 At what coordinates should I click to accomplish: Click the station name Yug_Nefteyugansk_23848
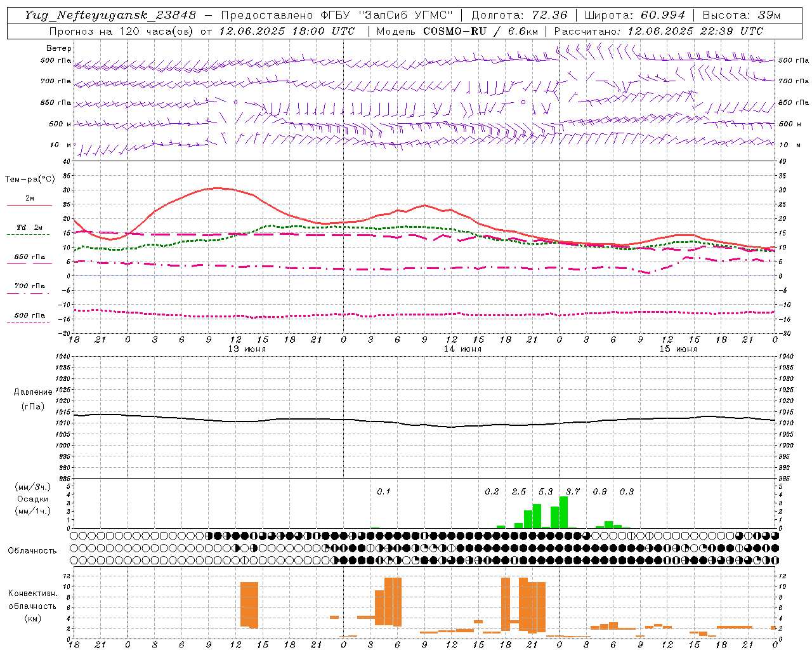(x=110, y=15)
